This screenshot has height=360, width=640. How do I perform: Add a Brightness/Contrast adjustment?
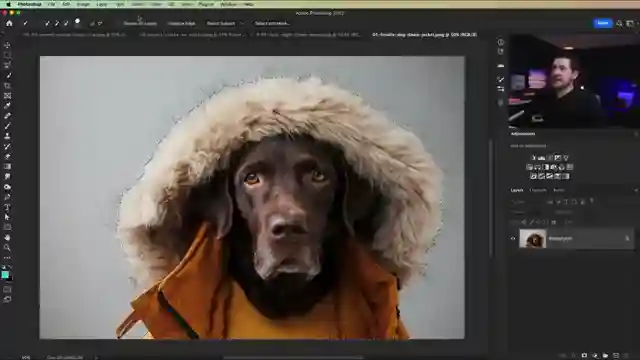click(x=533, y=158)
